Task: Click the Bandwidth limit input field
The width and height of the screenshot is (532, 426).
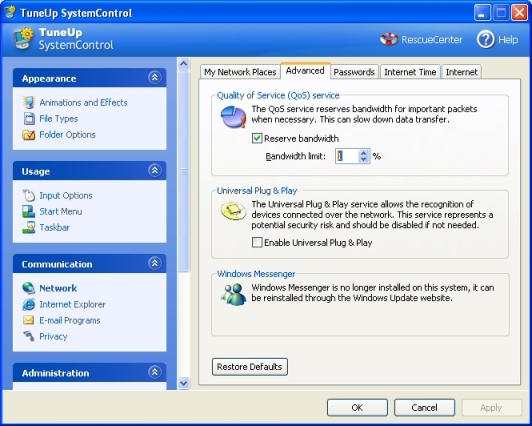Action: click(x=347, y=156)
